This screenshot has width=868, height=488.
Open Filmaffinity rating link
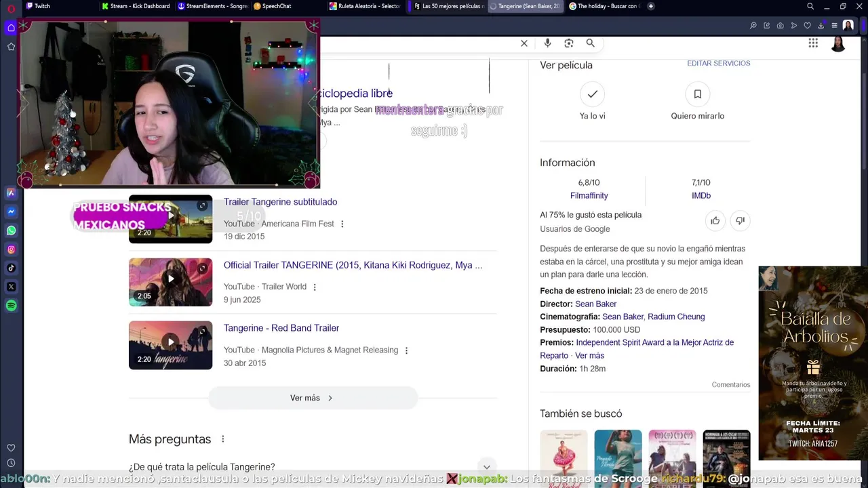tap(589, 195)
